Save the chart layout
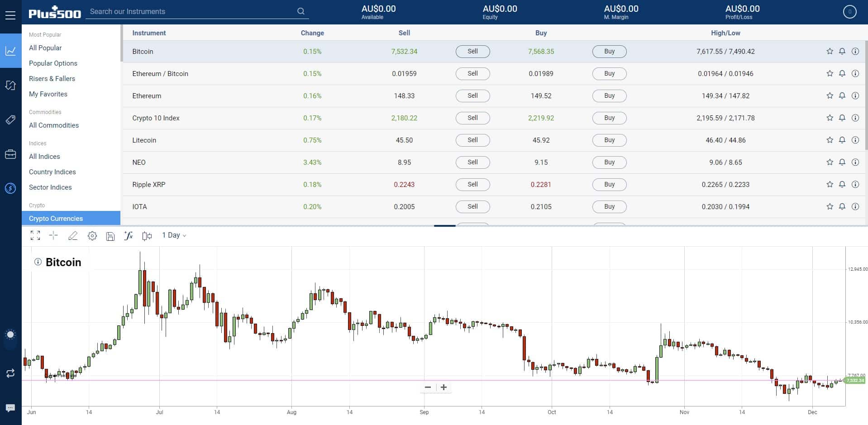868x425 pixels. tap(110, 236)
